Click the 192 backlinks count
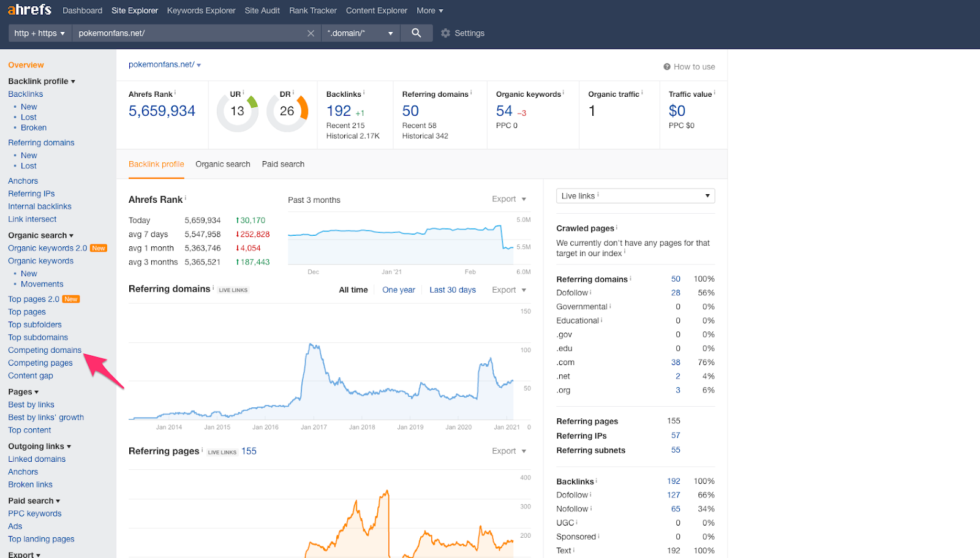This screenshot has height=558, width=980. coord(339,111)
